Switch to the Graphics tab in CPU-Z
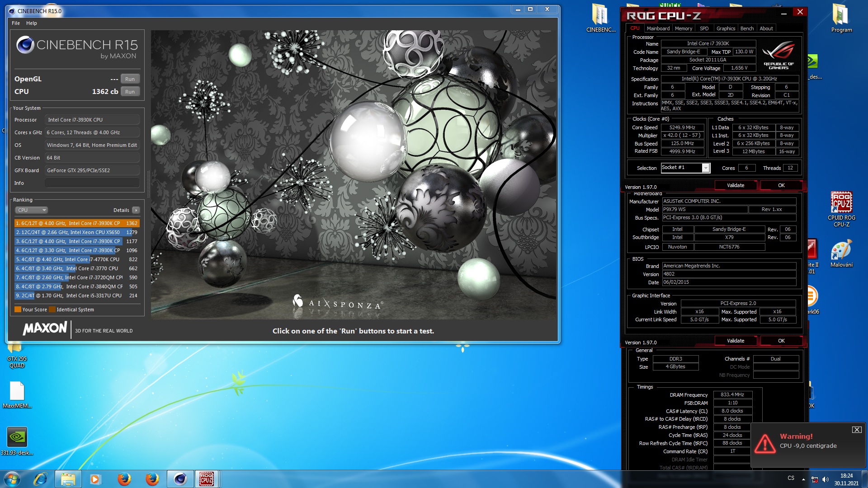The height and width of the screenshot is (488, 868). click(726, 28)
